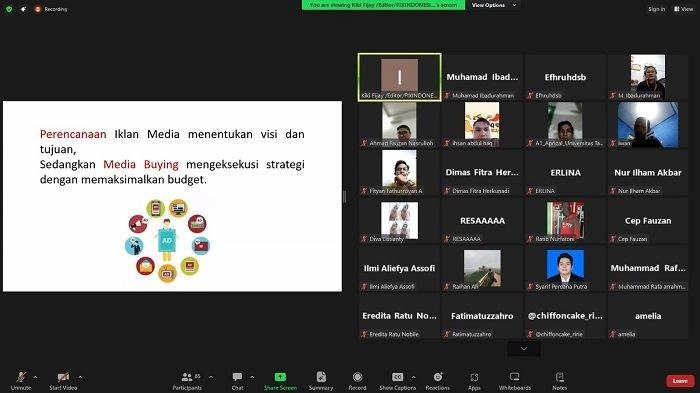Select the Nur Ilham Akbar tile
700x393 pixels.
[x=648, y=173]
